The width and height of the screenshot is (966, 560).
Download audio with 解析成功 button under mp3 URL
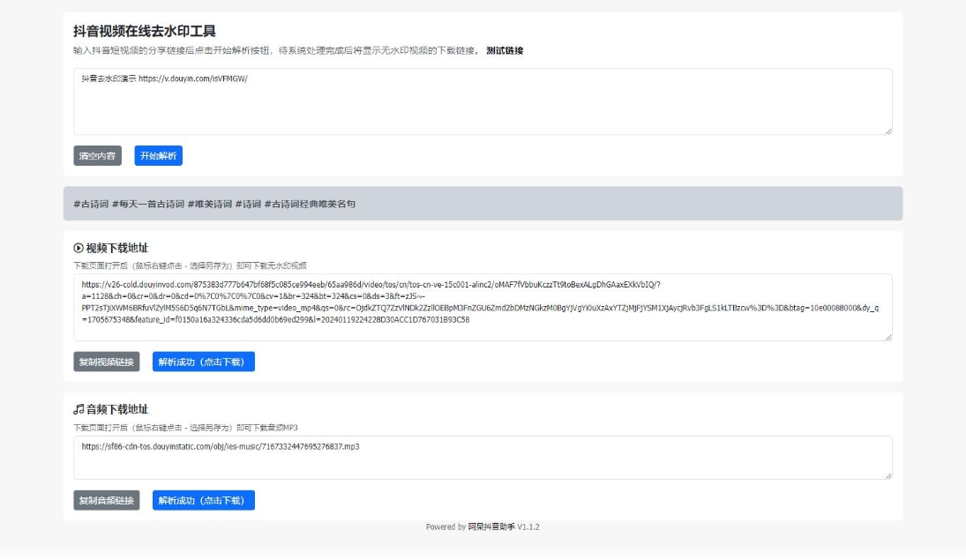[203, 500]
